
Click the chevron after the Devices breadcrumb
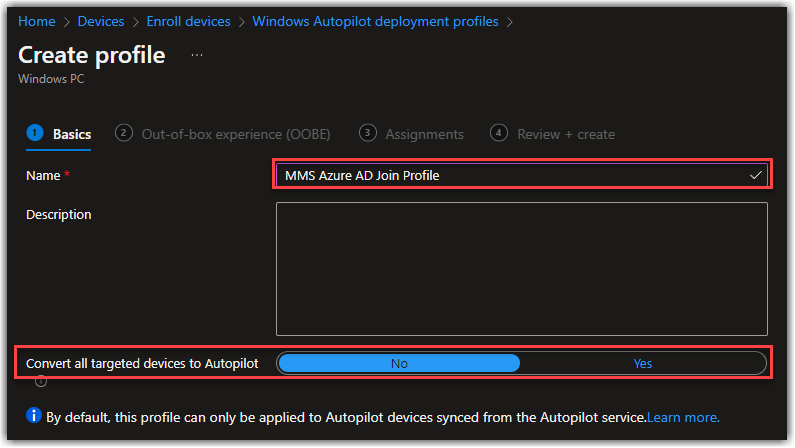(135, 22)
